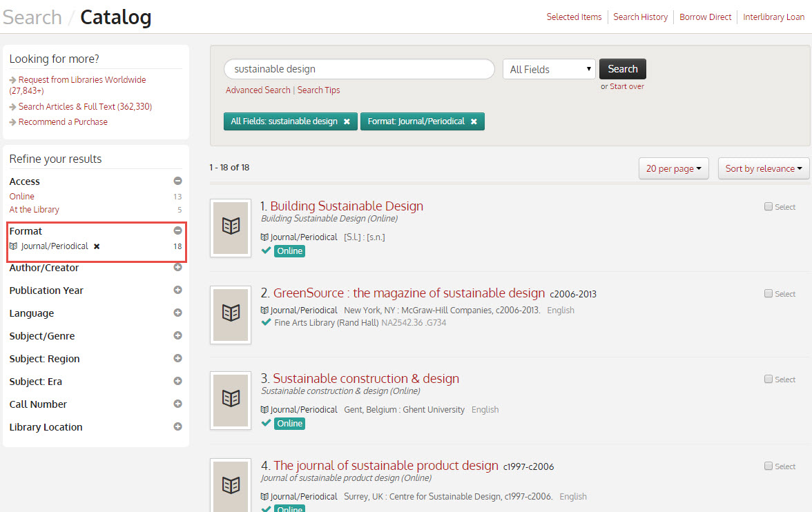Click thumbnail of Sustainable construction & design
This screenshot has height=512, width=812.
(231, 400)
